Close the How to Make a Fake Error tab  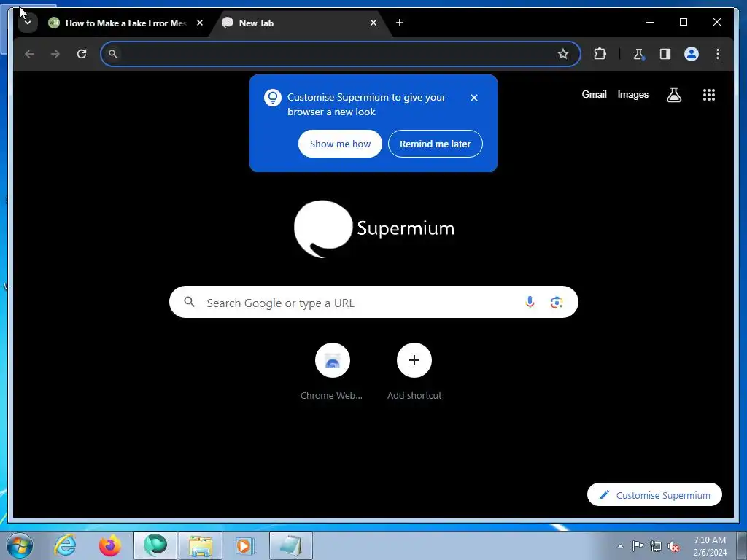coord(200,23)
